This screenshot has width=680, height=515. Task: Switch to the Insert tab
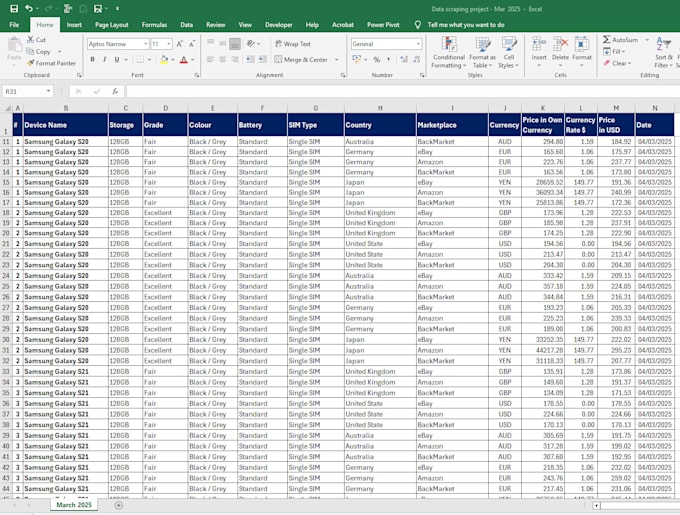point(74,25)
